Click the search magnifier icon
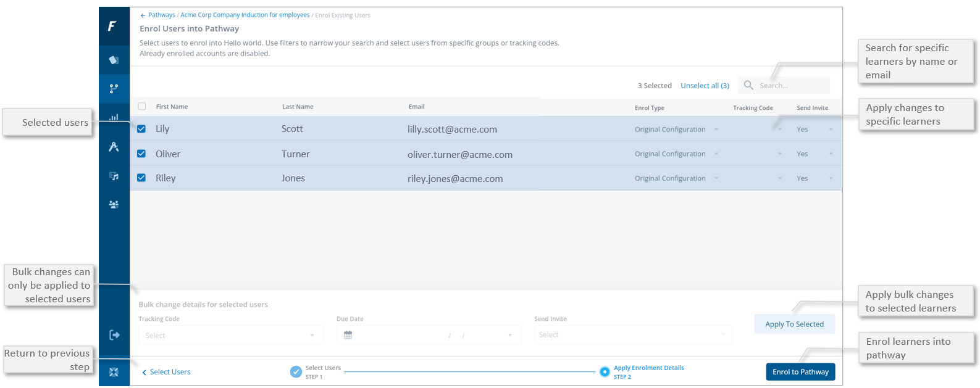 point(748,85)
